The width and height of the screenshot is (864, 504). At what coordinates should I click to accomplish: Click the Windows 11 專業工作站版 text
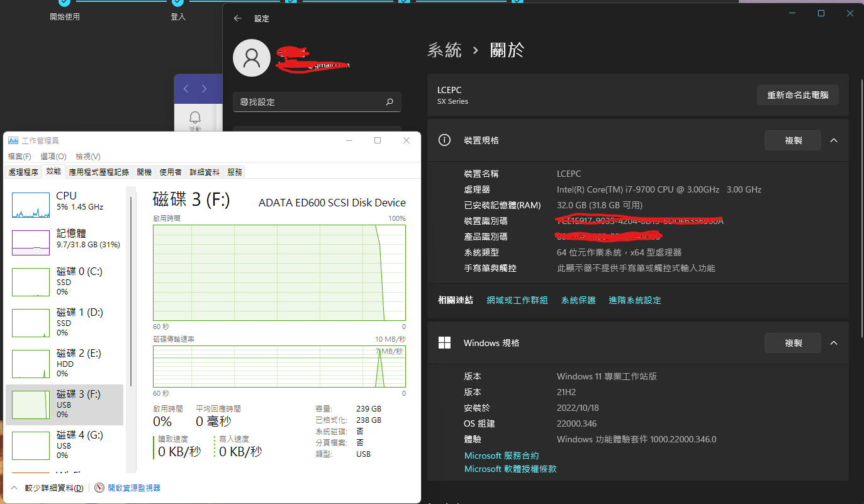coord(607,376)
